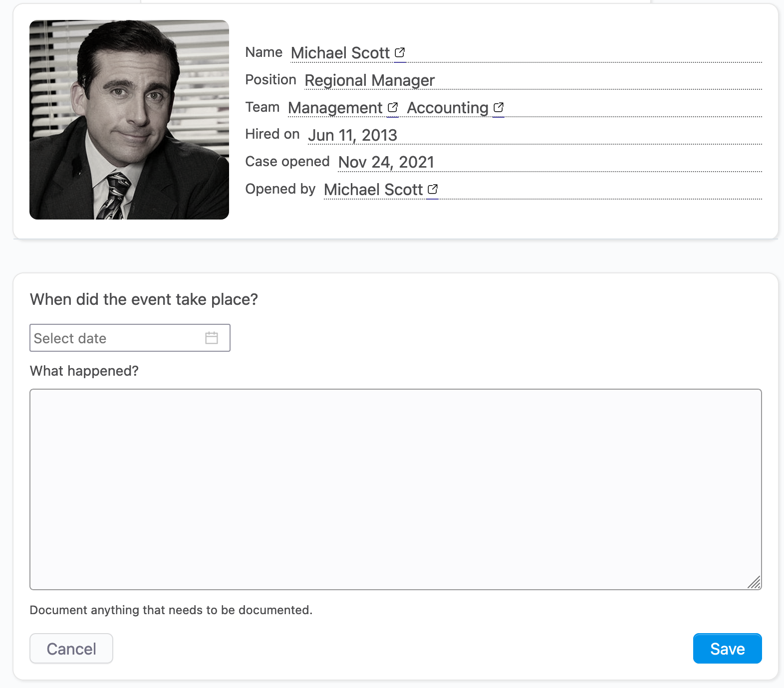784x688 pixels.
Task: Click Michael Scott's profile photo
Action: [x=129, y=120]
